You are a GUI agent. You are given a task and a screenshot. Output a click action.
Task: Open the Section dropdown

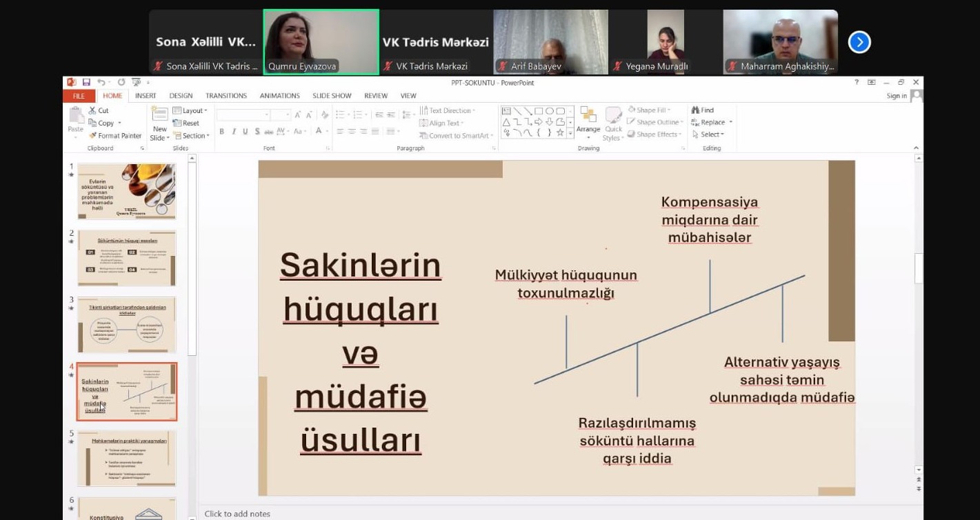[x=191, y=136]
